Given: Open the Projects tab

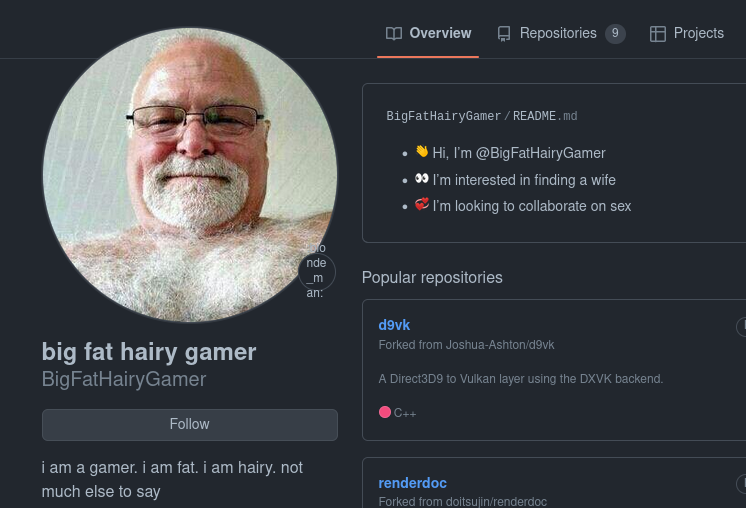Looking at the screenshot, I should [687, 33].
